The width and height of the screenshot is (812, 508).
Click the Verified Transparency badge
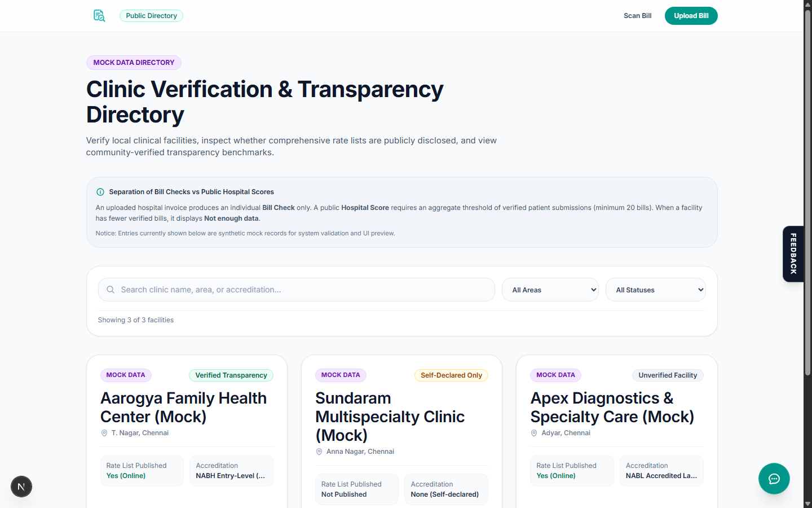(x=231, y=375)
